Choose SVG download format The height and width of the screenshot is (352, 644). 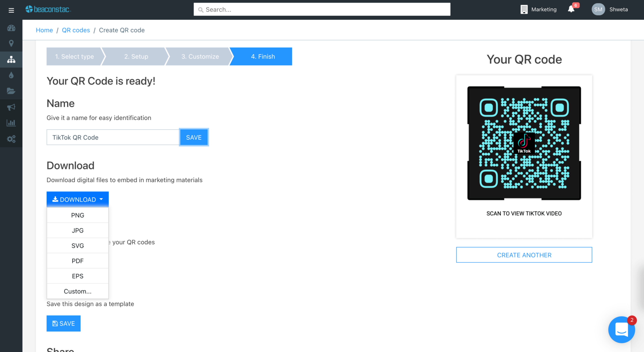(77, 246)
